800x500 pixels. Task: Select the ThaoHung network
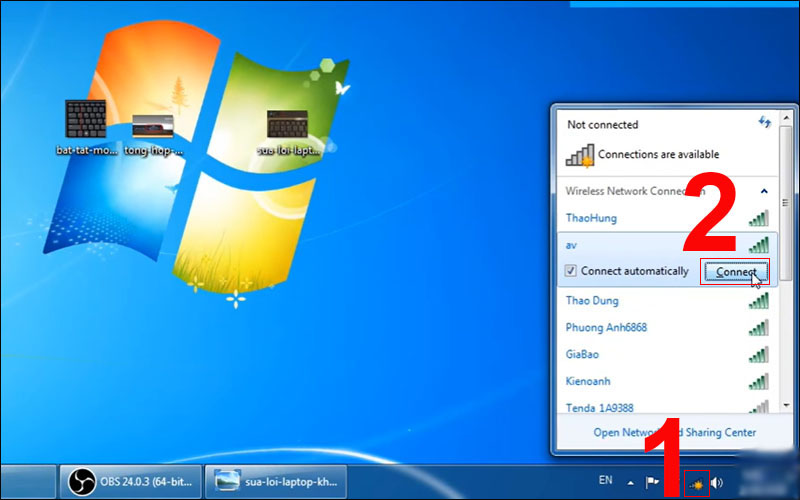[667, 218]
